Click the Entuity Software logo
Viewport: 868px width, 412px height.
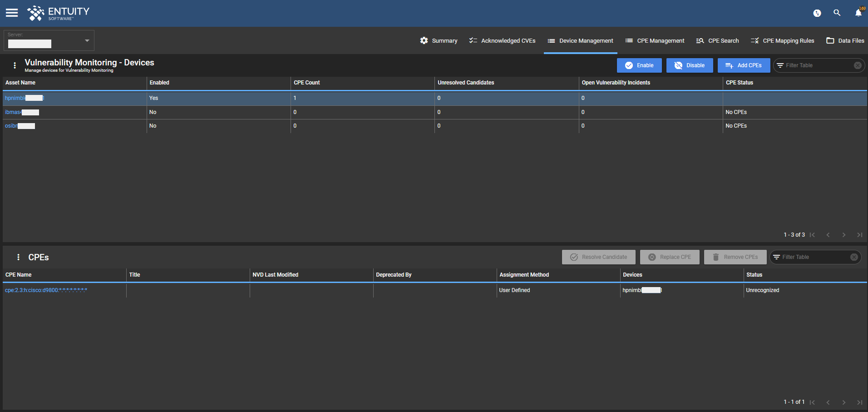[x=58, y=13]
